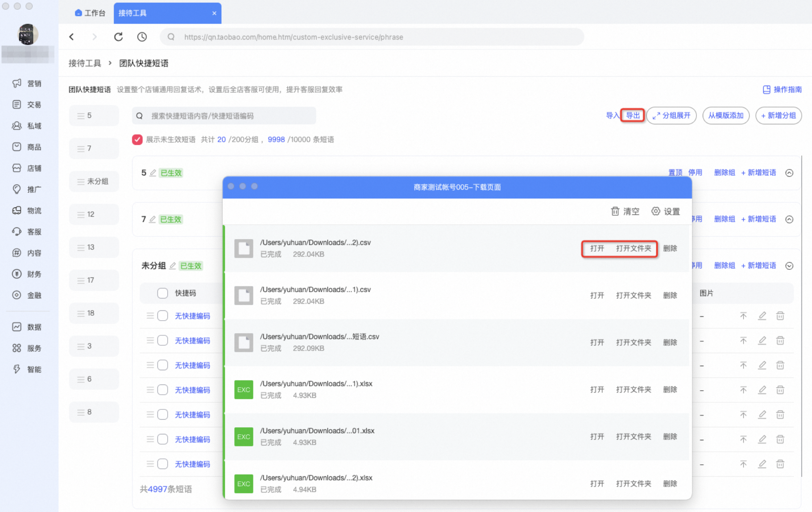Open browsing history clock icon
Image resolution: width=812 pixels, height=512 pixels.
(x=142, y=37)
